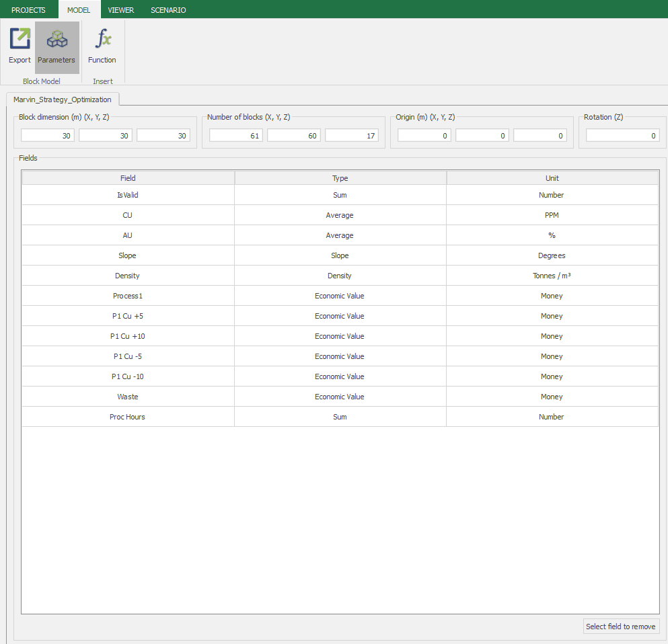
Task: Go to the SCENARIO tab
Action: pyautogui.click(x=168, y=10)
